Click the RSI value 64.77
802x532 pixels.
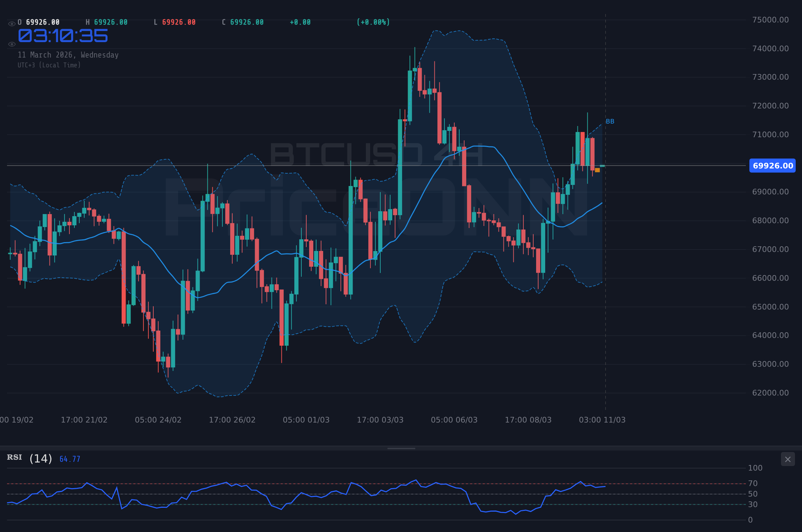(69, 459)
